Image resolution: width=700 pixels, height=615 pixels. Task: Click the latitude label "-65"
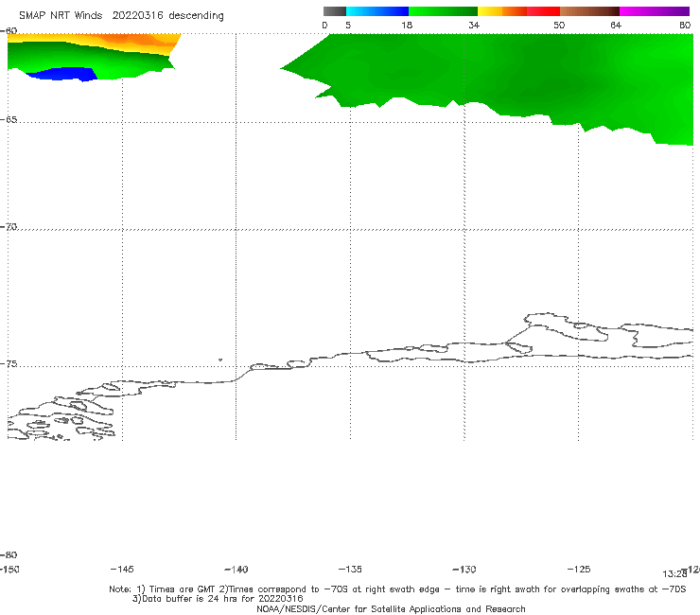(x=9, y=120)
